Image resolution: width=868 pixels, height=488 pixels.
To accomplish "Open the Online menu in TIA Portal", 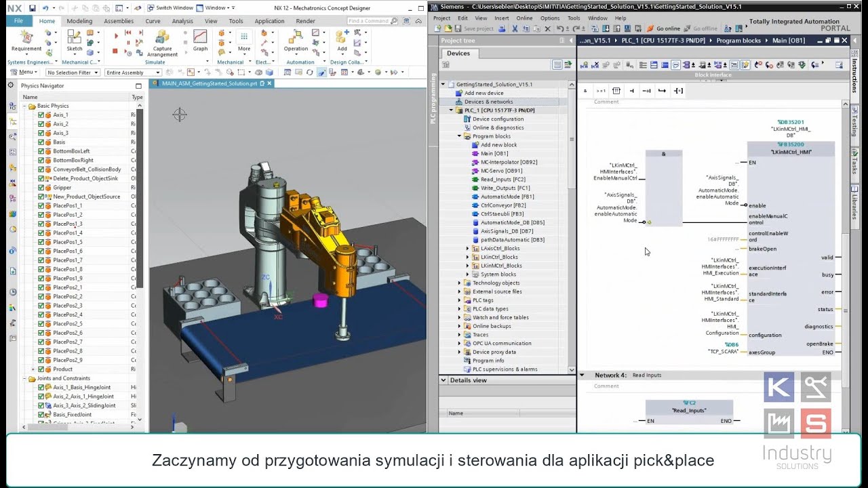I will click(524, 18).
